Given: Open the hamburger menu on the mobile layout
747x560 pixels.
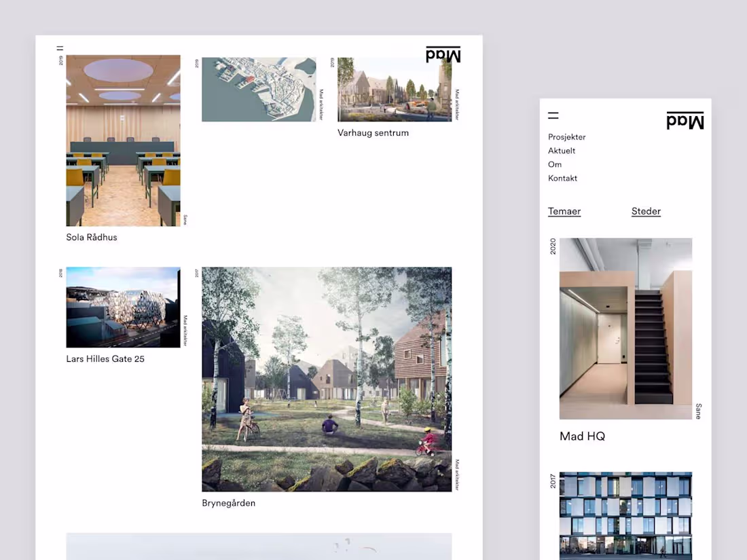Looking at the screenshot, I should click(553, 115).
